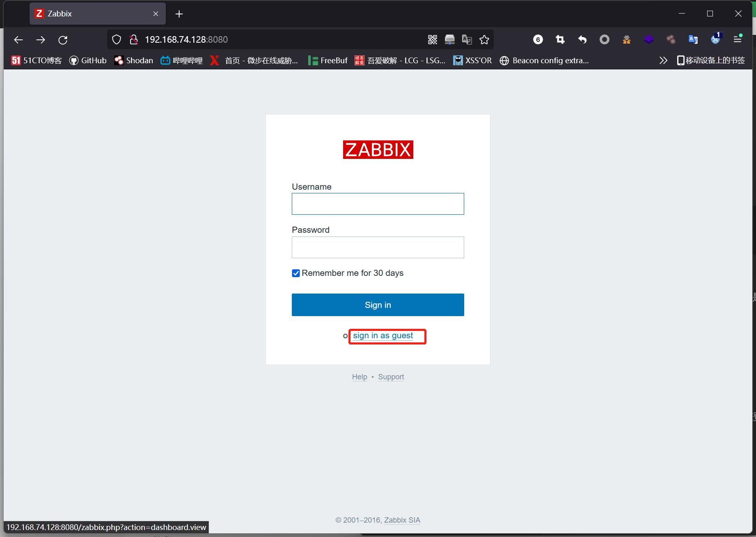Image resolution: width=756 pixels, height=537 pixels.
Task: Open the Support link
Action: (391, 377)
